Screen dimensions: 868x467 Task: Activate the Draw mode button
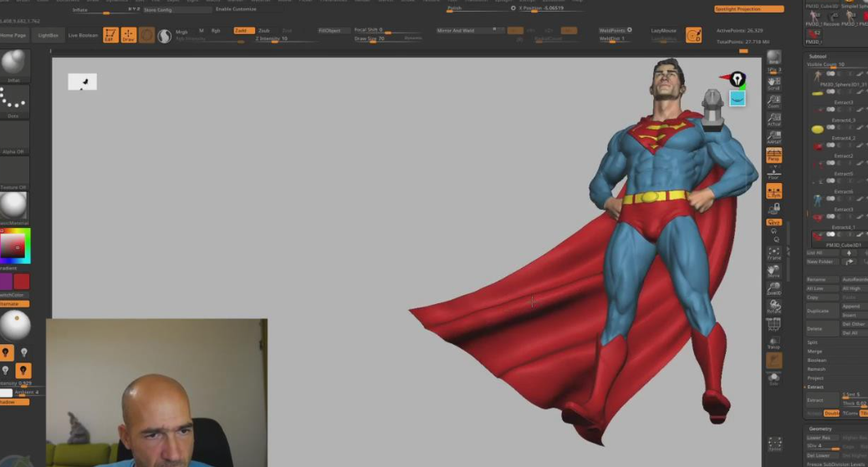(129, 35)
